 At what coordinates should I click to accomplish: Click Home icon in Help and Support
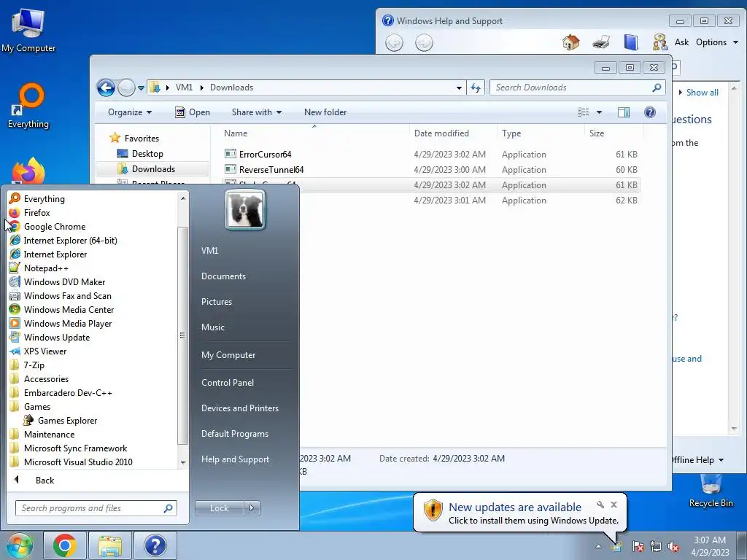click(x=570, y=42)
